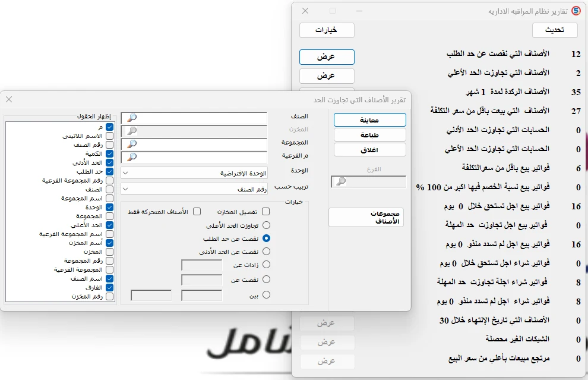The height and width of the screenshot is (380, 588).
Task: Uncheck اسم الصنف field checkbox
Action: coord(109,279)
